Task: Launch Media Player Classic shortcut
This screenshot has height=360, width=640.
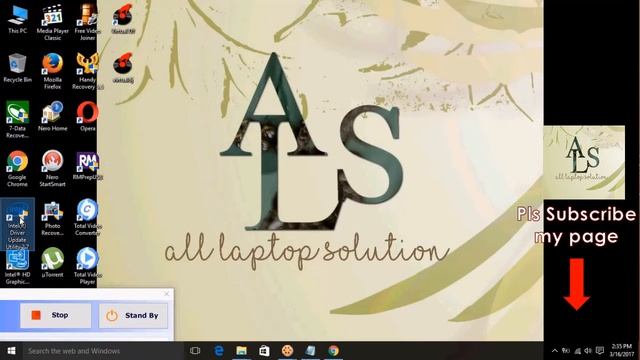Action: (52, 22)
